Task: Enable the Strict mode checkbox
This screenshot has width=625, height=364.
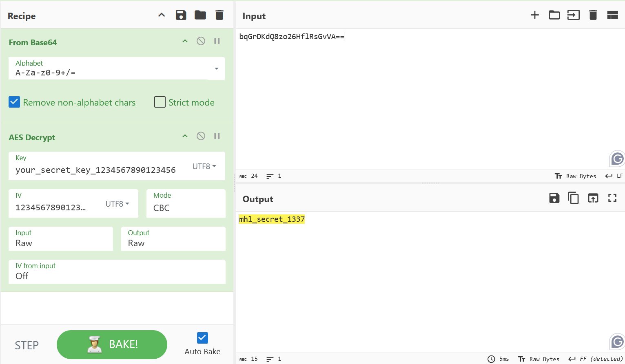Action: pyautogui.click(x=160, y=102)
